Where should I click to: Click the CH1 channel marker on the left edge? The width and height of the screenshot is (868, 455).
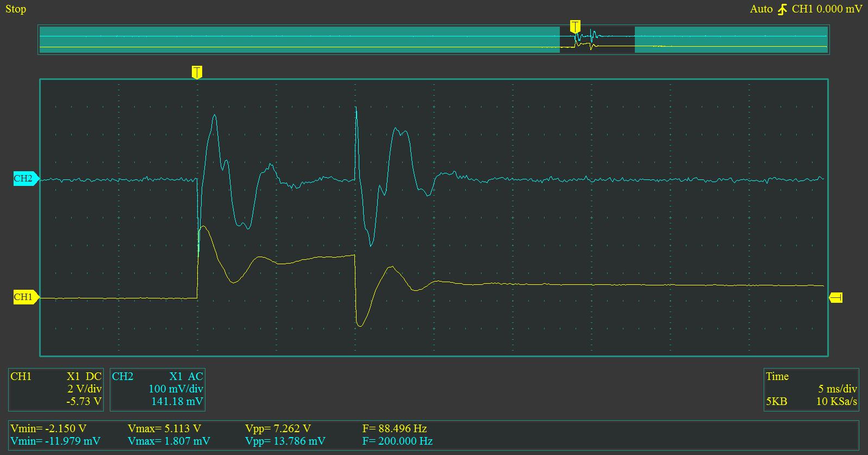coord(26,297)
